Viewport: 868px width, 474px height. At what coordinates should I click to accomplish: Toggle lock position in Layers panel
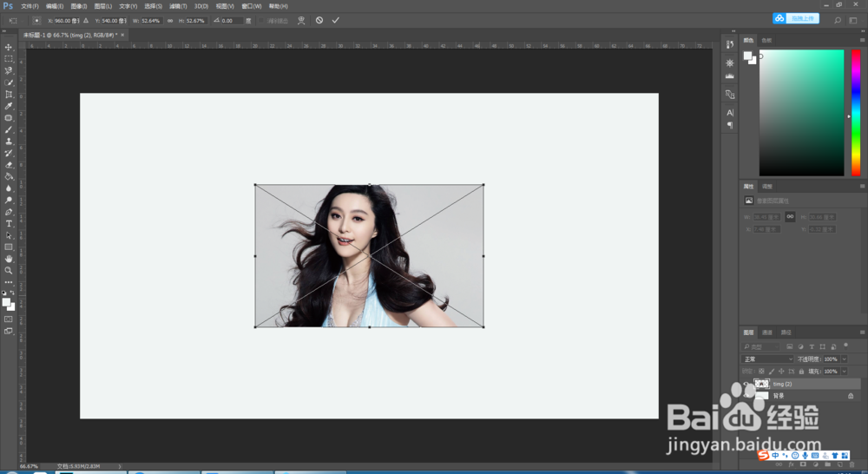click(781, 372)
